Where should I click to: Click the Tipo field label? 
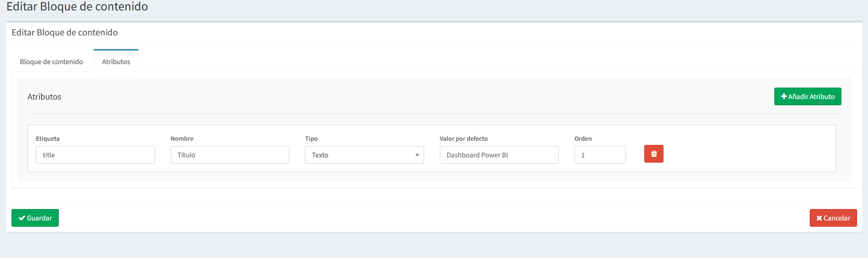pyautogui.click(x=311, y=139)
